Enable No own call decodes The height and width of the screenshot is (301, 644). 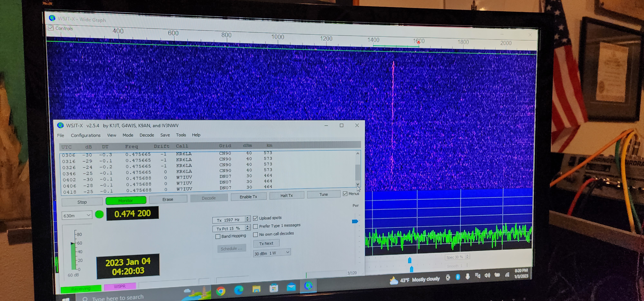[256, 234]
